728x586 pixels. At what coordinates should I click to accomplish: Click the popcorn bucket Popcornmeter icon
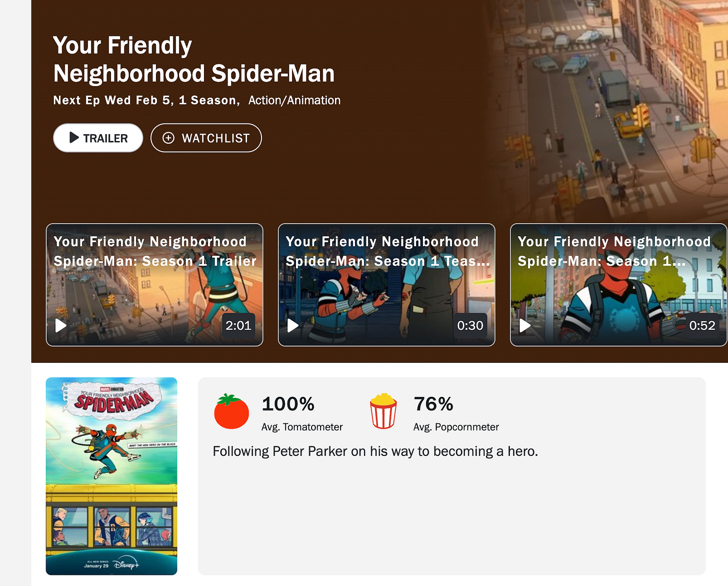pos(383,411)
